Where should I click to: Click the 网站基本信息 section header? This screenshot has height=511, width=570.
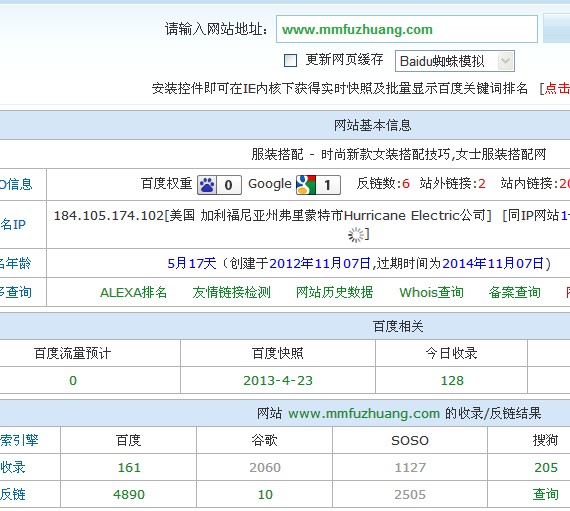pos(373,125)
